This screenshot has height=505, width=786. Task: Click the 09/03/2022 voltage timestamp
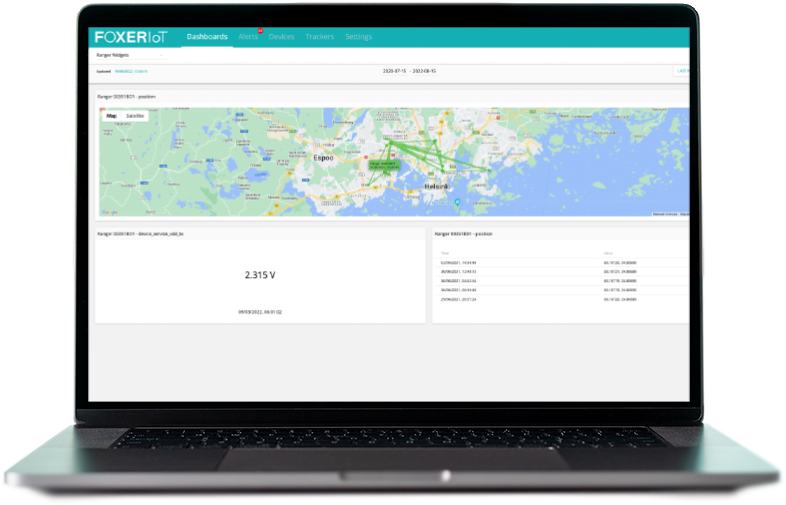260,312
